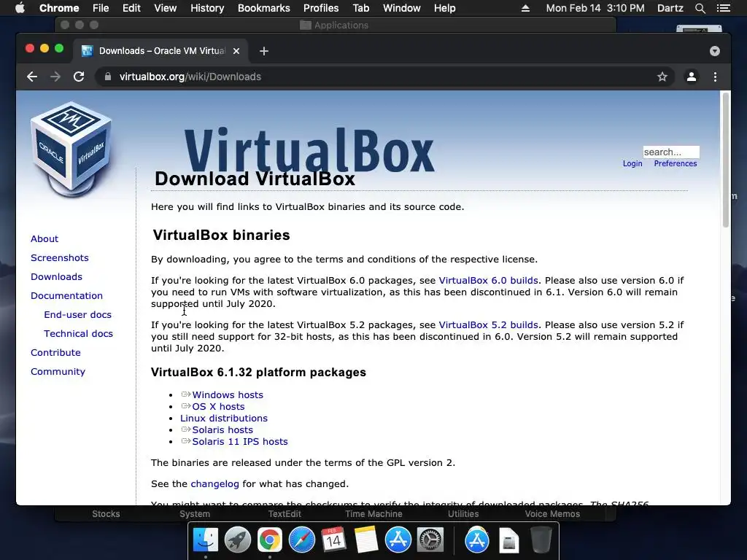Viewport: 747px width, 560px height.
Task: Open Finder from the Dock
Action: click(x=206, y=540)
